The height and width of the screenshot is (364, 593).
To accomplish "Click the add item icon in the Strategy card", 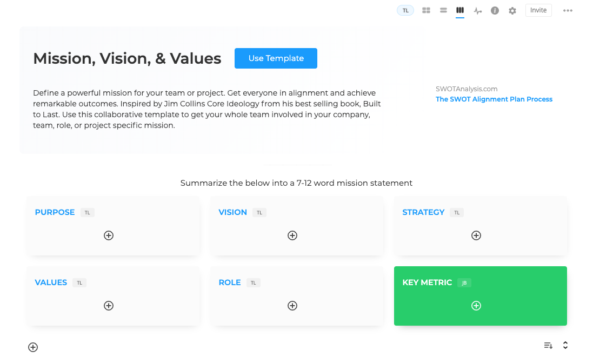I will (x=476, y=235).
